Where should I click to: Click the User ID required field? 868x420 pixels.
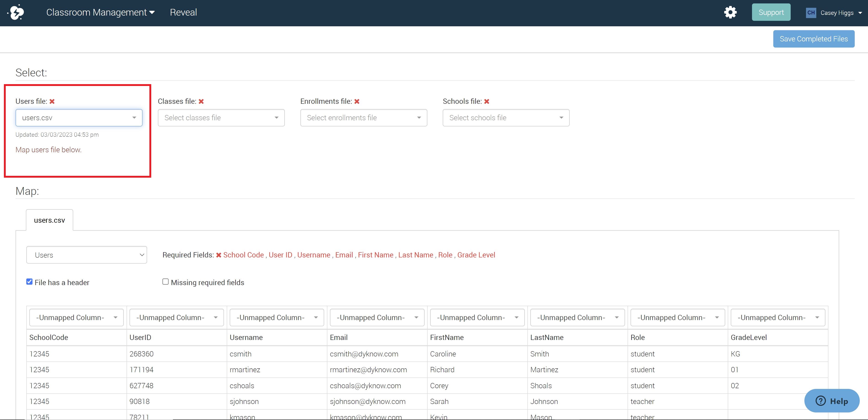[280, 255]
